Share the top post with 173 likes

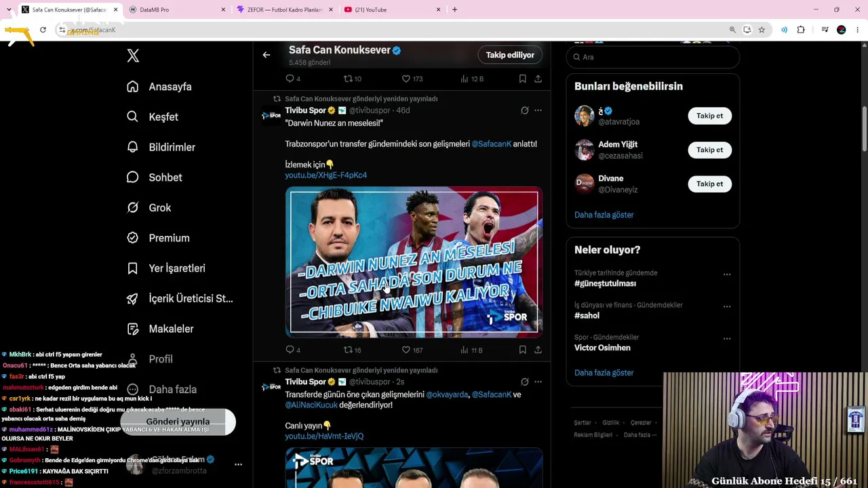coord(538,79)
